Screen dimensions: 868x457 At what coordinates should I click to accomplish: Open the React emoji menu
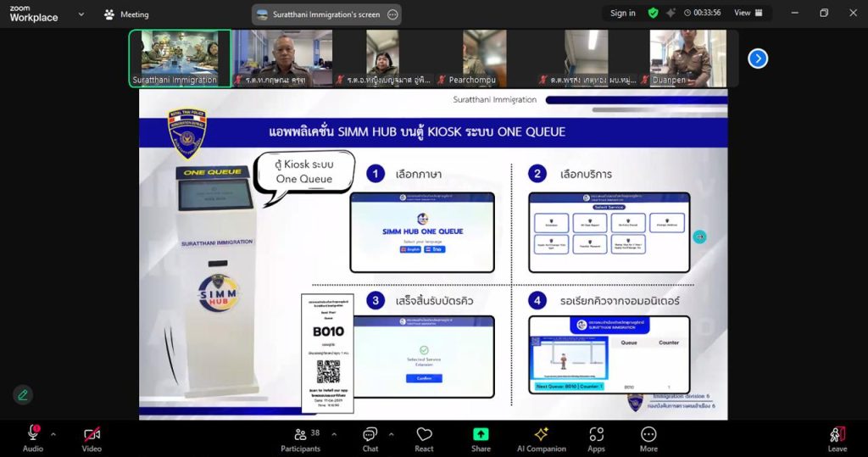[x=424, y=437]
